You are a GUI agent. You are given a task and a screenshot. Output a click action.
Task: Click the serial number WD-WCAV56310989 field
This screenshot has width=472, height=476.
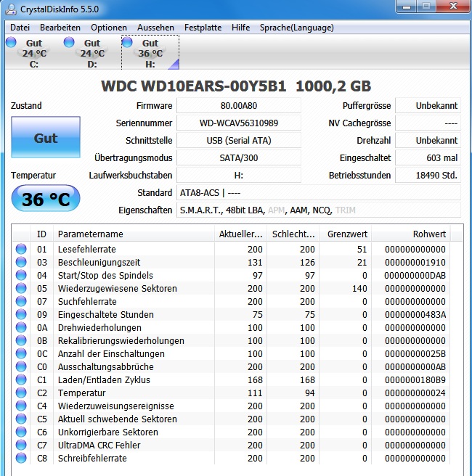tap(239, 123)
